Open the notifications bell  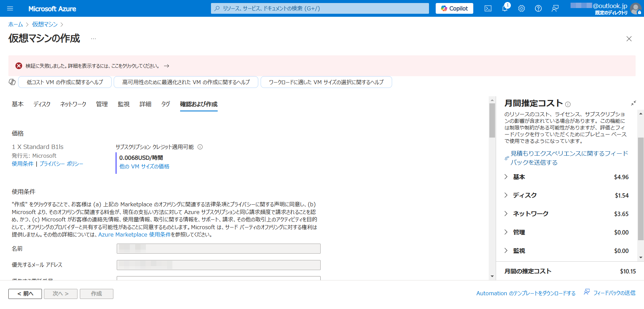coord(505,8)
